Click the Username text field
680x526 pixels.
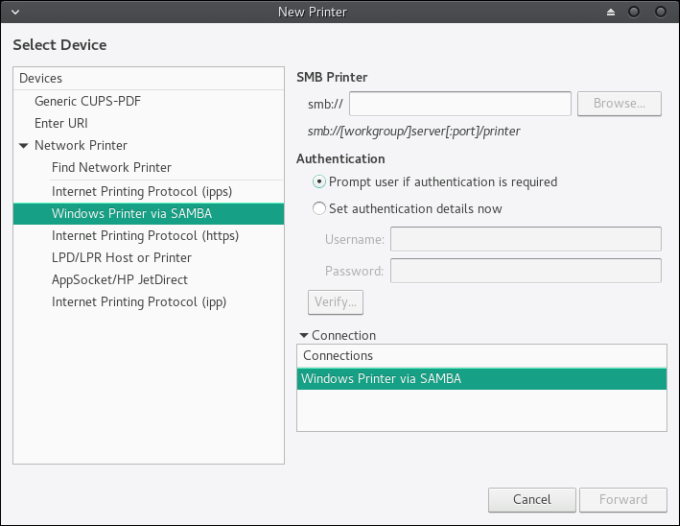pyautogui.click(x=525, y=239)
